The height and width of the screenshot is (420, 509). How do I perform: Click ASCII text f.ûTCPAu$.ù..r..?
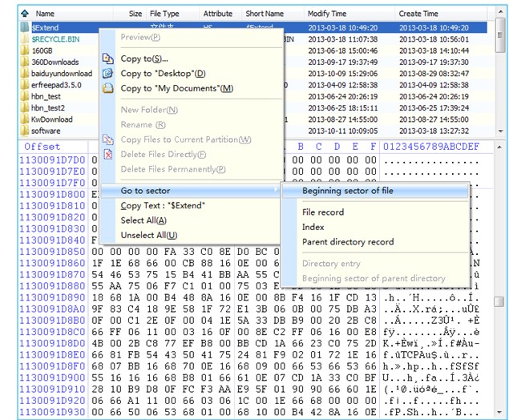pos(430,355)
